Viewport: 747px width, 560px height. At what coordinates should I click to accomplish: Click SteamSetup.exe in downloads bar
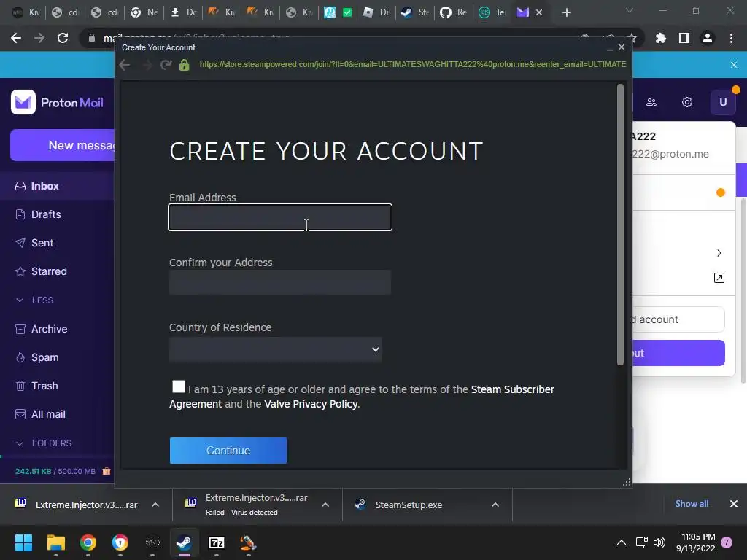tap(409, 505)
